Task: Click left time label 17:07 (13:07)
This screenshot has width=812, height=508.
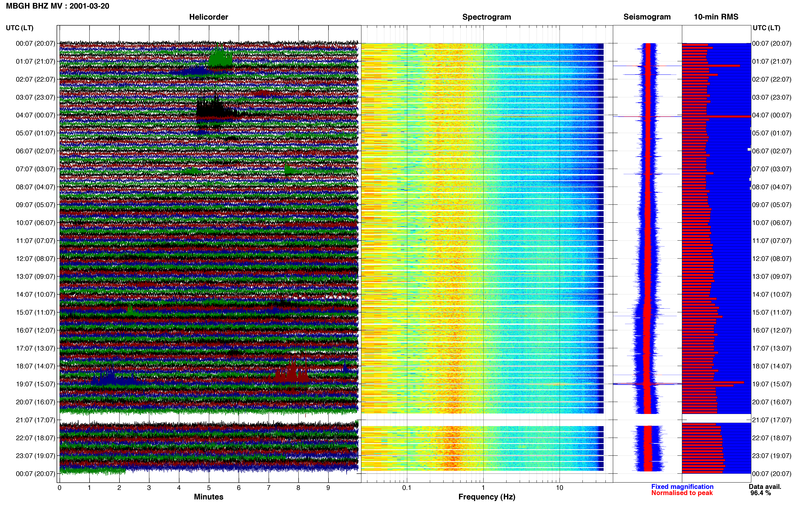Action: [x=35, y=348]
